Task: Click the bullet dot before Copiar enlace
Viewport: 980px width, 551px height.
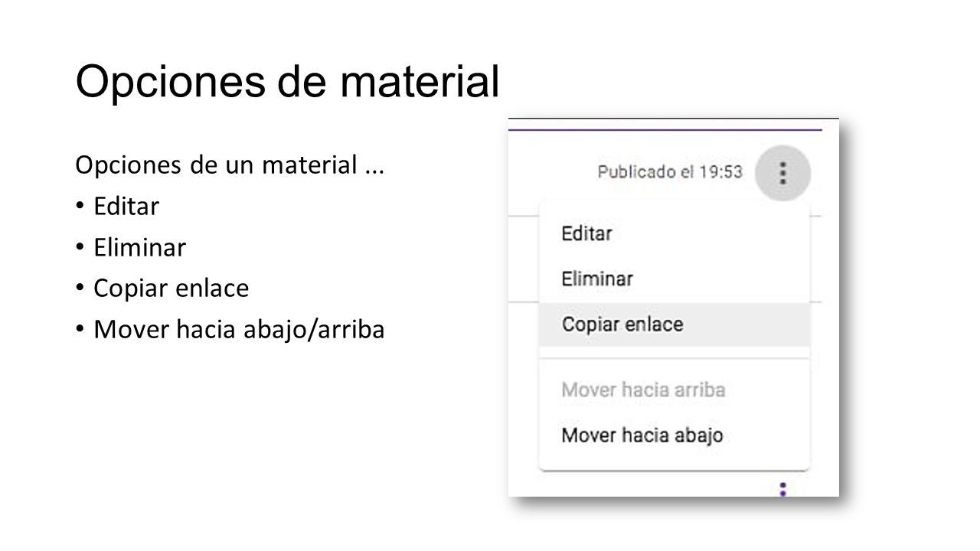Action: (x=80, y=289)
